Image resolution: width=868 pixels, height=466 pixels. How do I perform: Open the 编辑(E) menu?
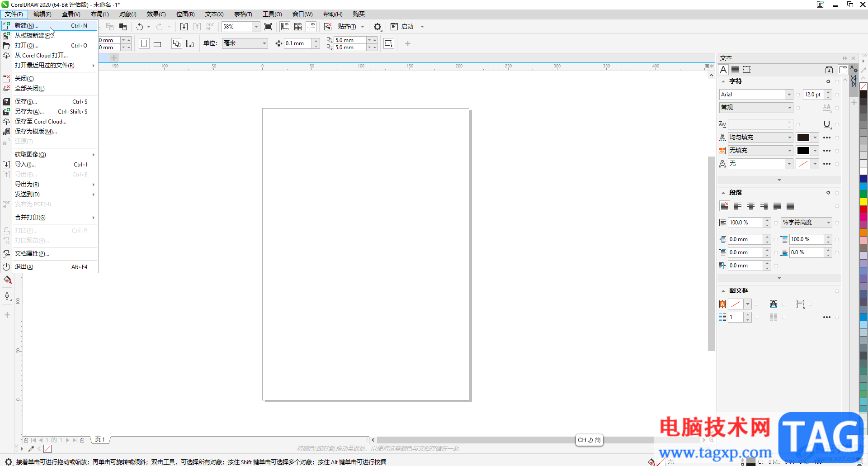42,14
